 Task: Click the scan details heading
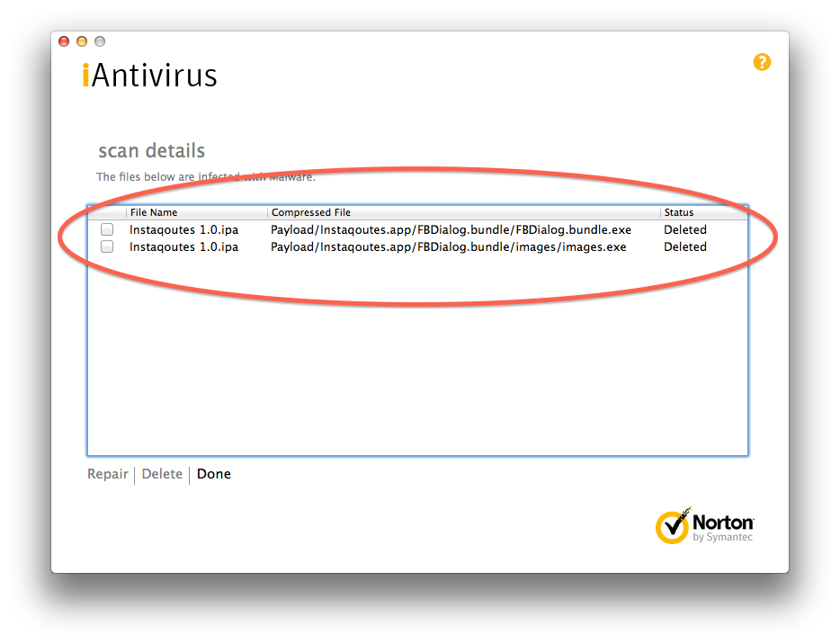tap(152, 151)
